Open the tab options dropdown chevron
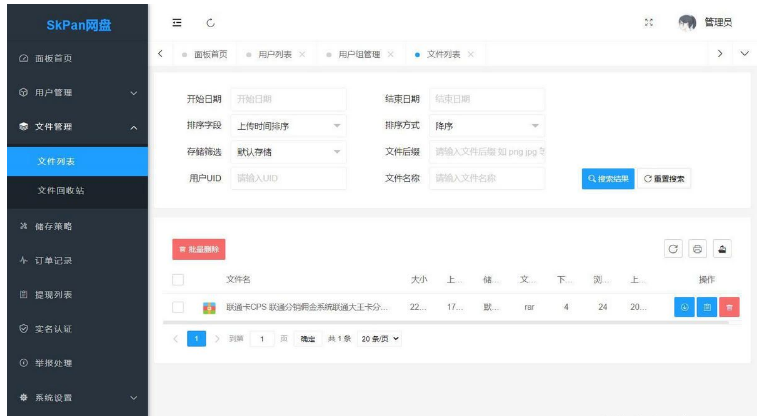Viewport: 775px width, 416px height. point(744,53)
